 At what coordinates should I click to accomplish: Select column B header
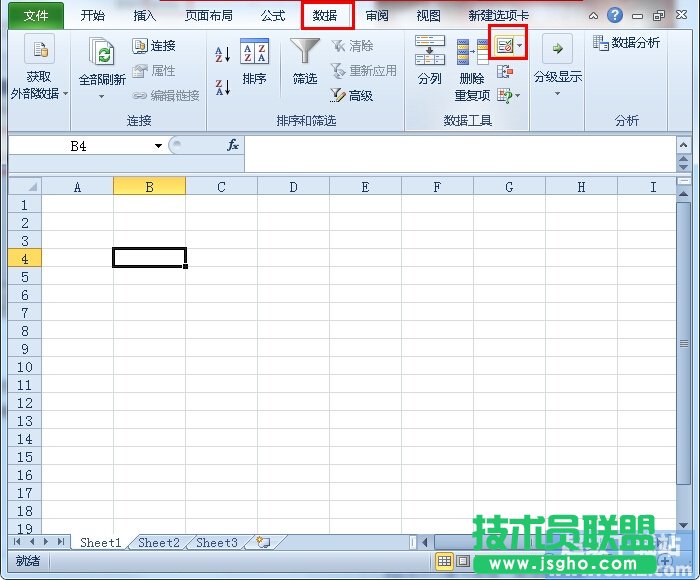pos(150,187)
